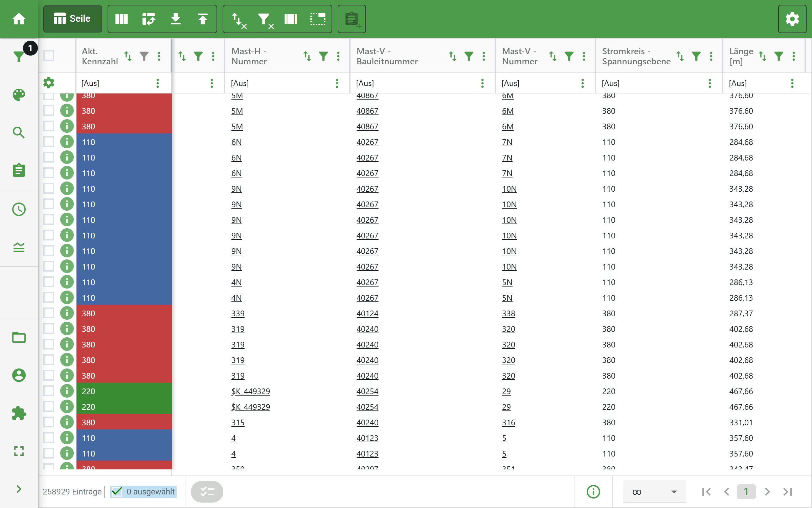Screen dimensions: 812x508
Task: Export data via the download icon
Action: coord(176,19)
